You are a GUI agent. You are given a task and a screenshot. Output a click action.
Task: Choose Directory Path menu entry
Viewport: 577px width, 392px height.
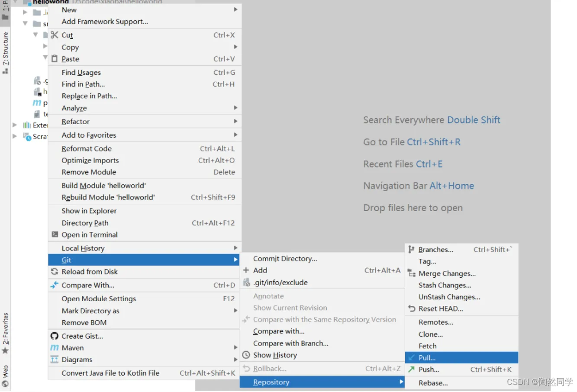tap(145, 223)
